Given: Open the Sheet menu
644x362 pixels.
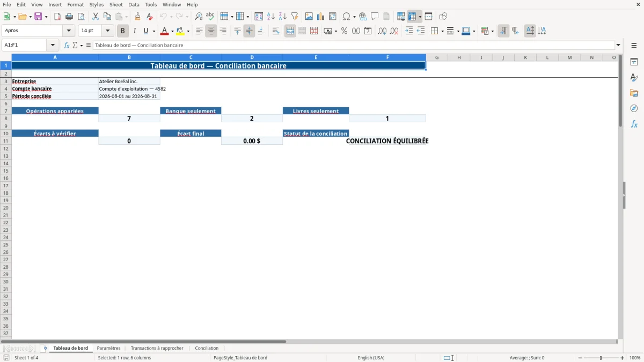Looking at the screenshot, I should pyautogui.click(x=116, y=4).
